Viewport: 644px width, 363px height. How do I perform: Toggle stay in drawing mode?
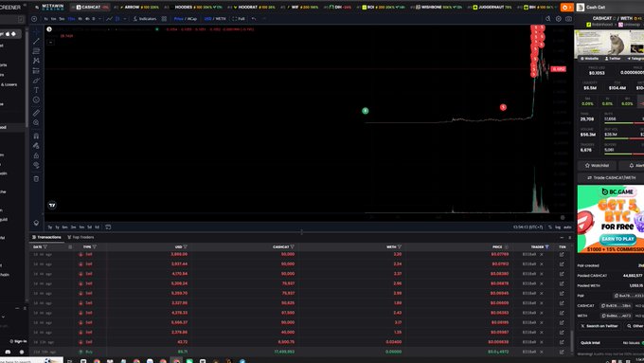36,146
